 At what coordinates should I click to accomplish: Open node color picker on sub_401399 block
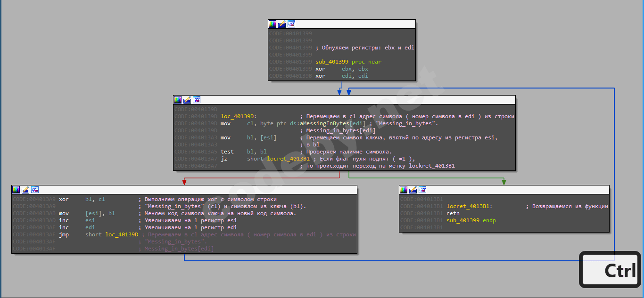[272, 24]
